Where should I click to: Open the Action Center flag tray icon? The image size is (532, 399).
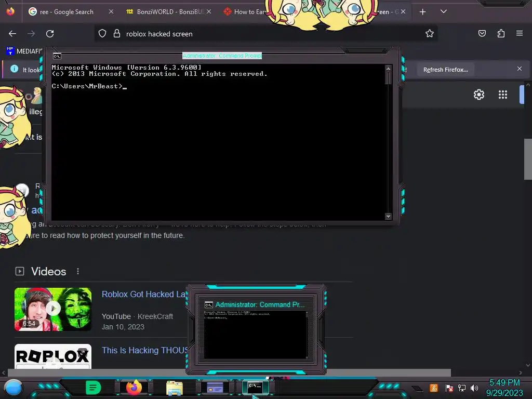(x=449, y=388)
